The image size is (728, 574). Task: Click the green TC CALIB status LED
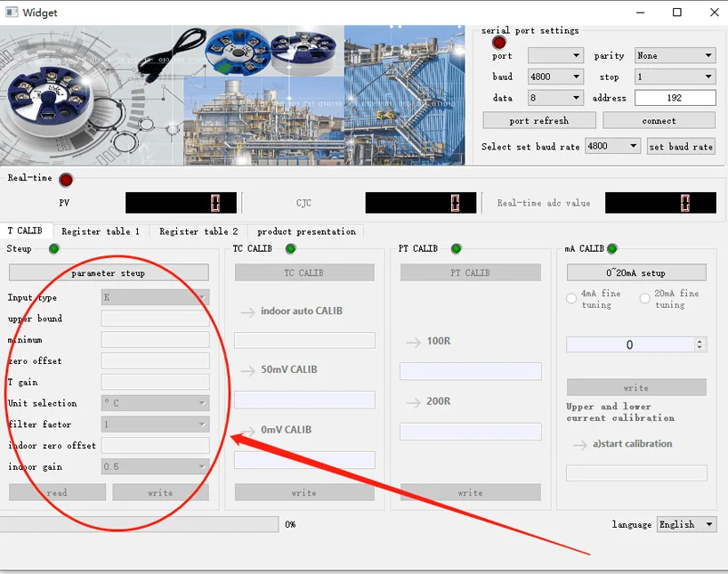(290, 249)
